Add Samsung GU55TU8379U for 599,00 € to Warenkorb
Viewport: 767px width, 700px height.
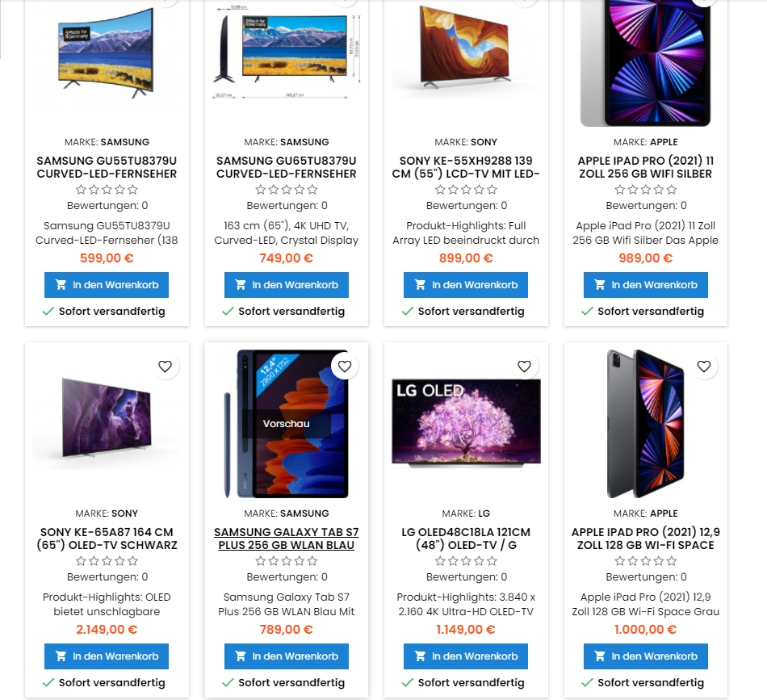point(107,285)
